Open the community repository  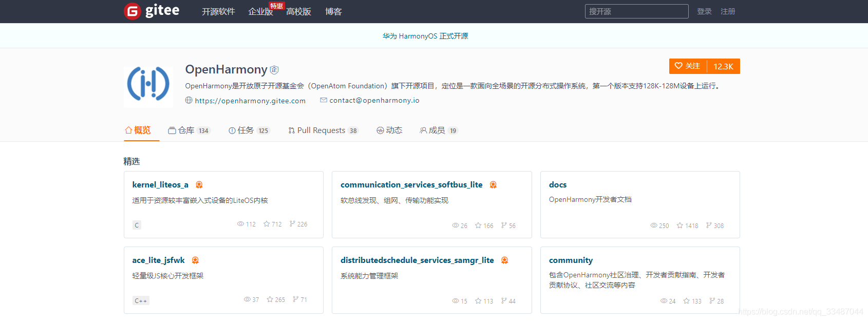(x=571, y=260)
